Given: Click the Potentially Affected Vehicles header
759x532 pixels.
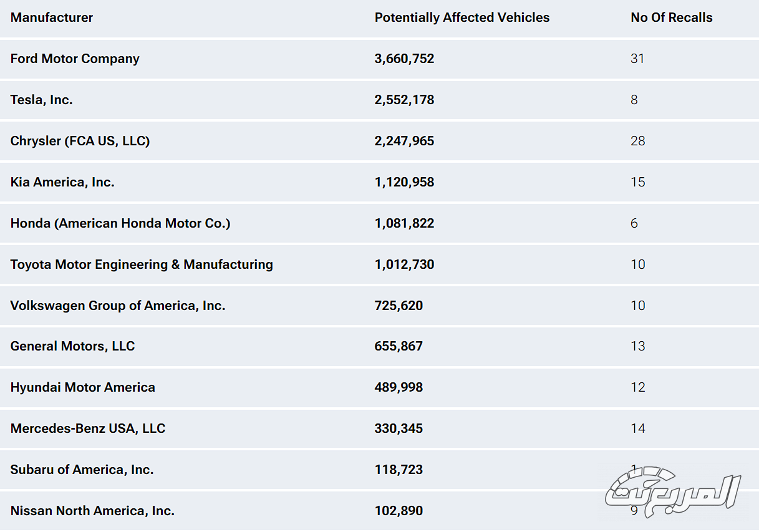Looking at the screenshot, I should click(x=462, y=17).
